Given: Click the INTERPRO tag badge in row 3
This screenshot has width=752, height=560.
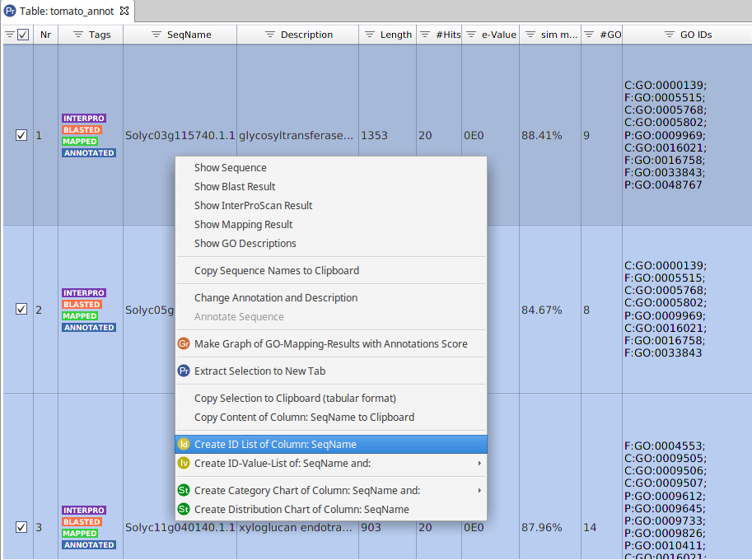Looking at the screenshot, I should tap(84, 511).
